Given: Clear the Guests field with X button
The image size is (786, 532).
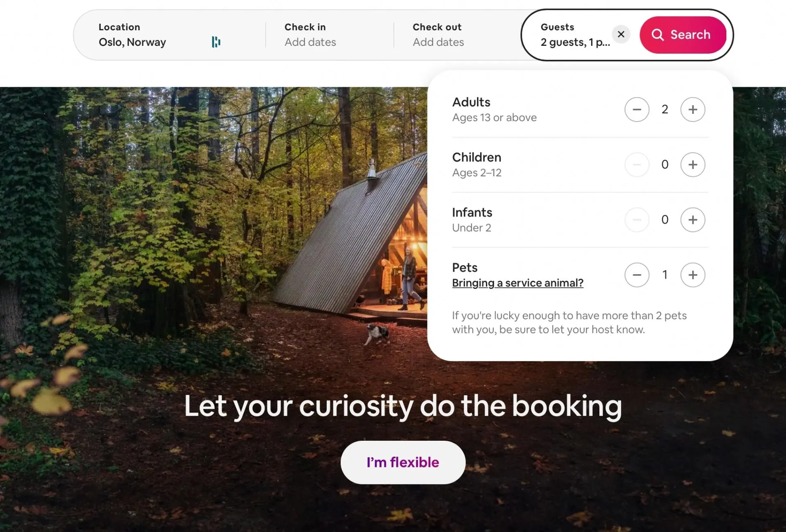Looking at the screenshot, I should click(x=621, y=34).
